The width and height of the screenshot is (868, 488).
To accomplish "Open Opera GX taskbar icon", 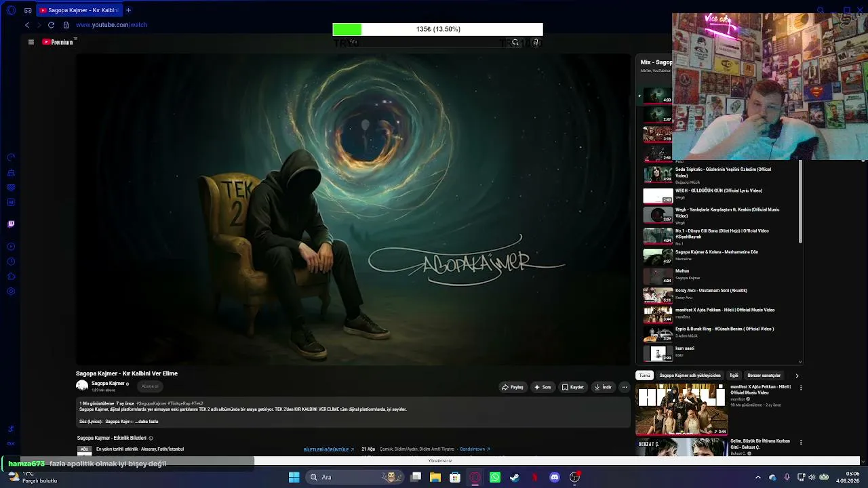I will click(x=475, y=477).
